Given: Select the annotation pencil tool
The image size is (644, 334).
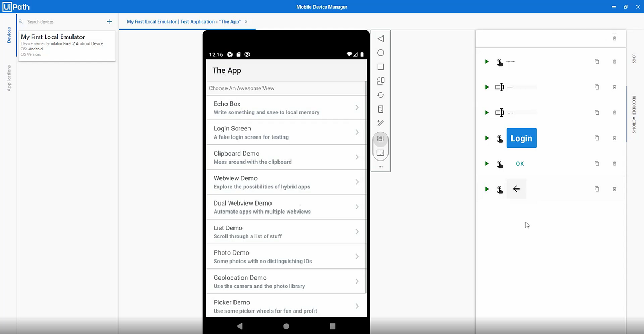Looking at the screenshot, I should tap(380, 123).
